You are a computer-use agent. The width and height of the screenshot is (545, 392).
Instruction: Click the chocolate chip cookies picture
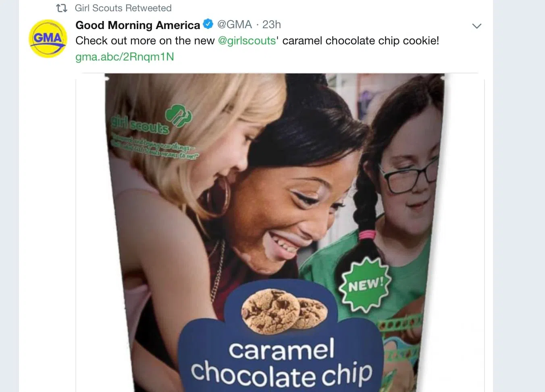pyautogui.click(x=285, y=311)
